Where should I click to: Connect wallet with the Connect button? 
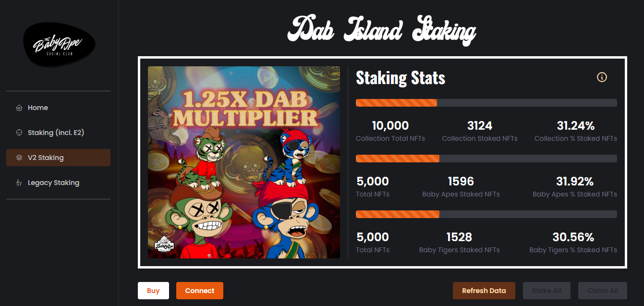200,291
